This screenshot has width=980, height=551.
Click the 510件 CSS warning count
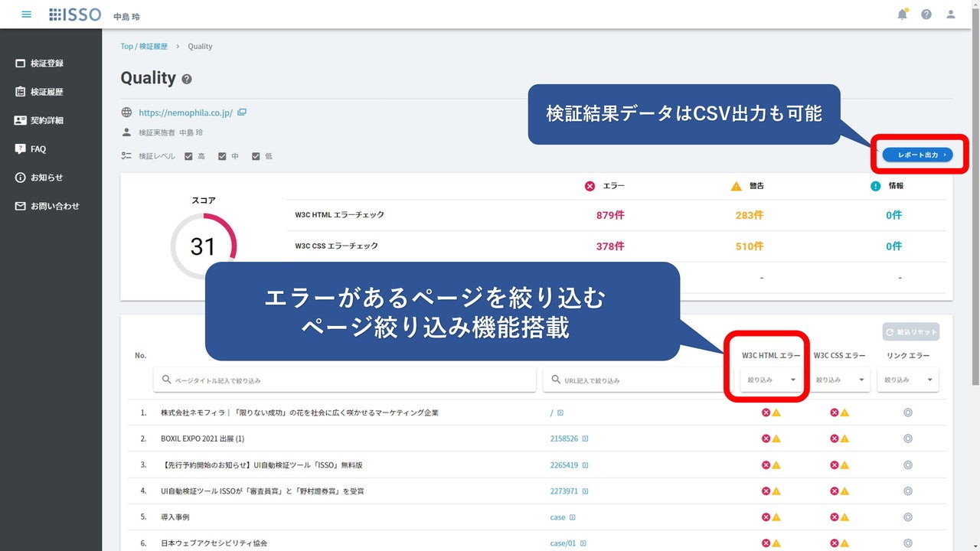click(750, 246)
